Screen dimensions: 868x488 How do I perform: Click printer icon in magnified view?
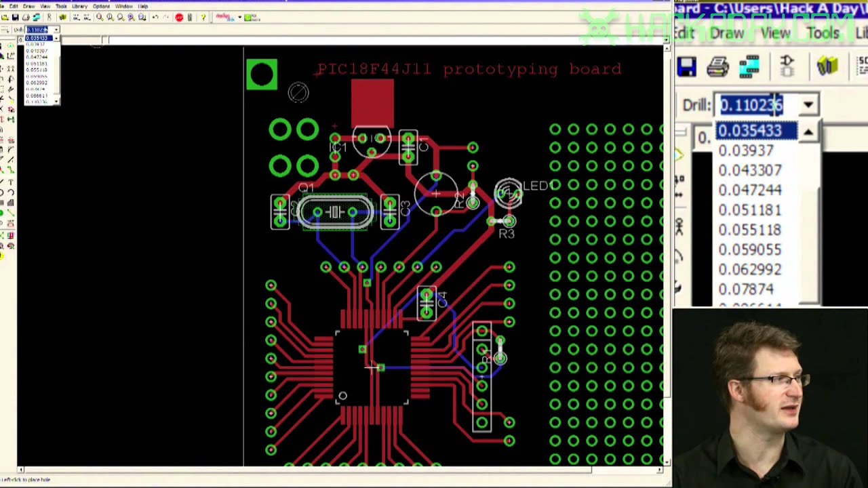coord(718,66)
